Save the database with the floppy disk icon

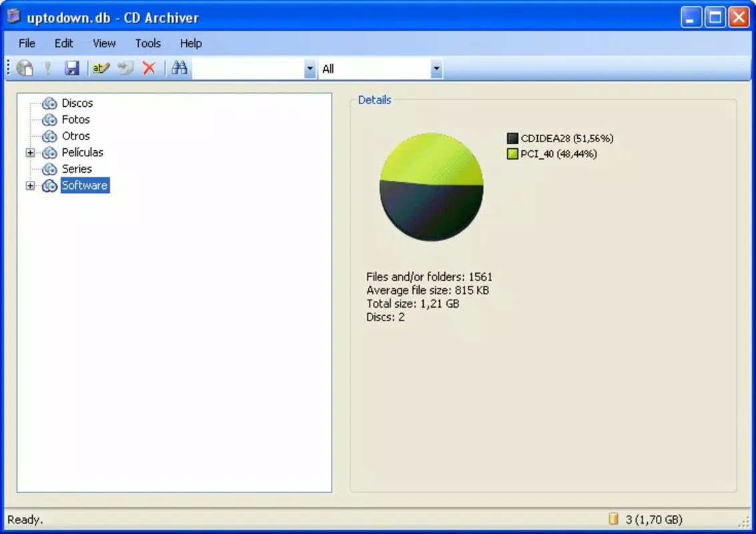72,68
